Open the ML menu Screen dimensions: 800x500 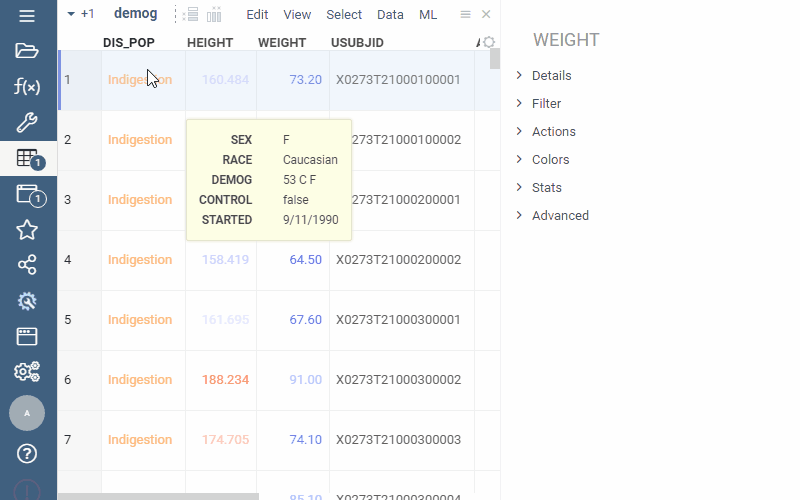click(x=428, y=15)
